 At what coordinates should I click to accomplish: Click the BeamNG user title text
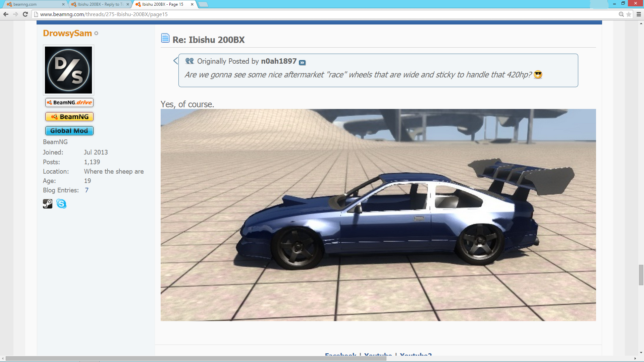click(55, 142)
